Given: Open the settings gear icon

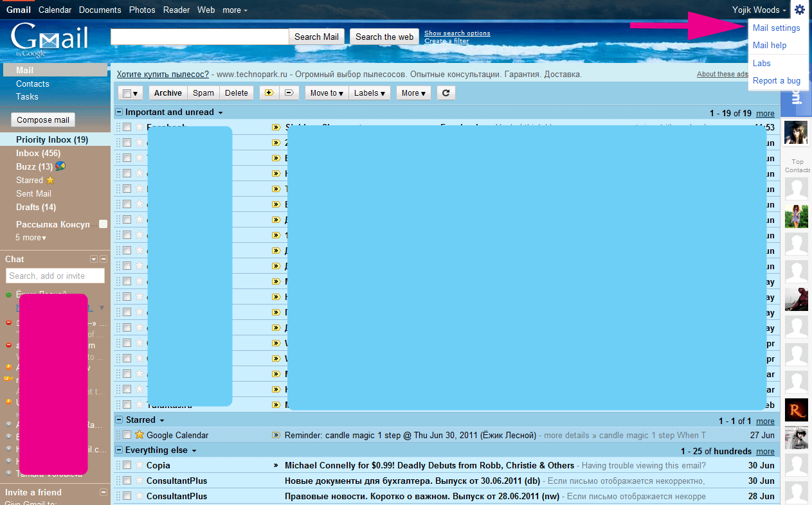Looking at the screenshot, I should [x=799, y=10].
